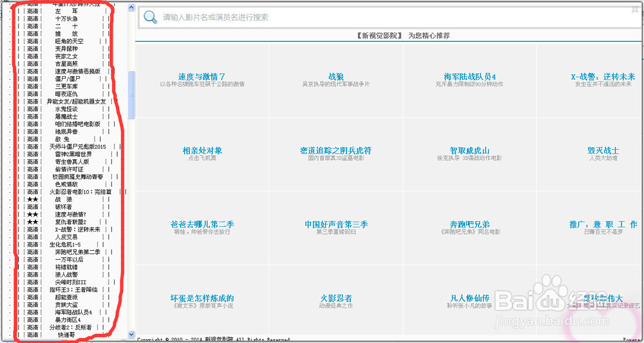Open the 凡人修仙传 link
644x343 pixels.
click(469, 298)
